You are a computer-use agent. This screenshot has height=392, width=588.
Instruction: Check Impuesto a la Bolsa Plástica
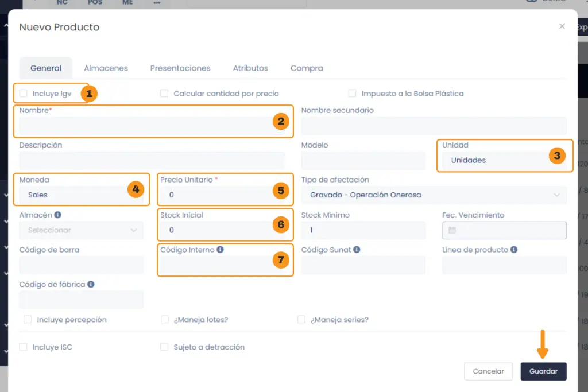click(x=352, y=94)
